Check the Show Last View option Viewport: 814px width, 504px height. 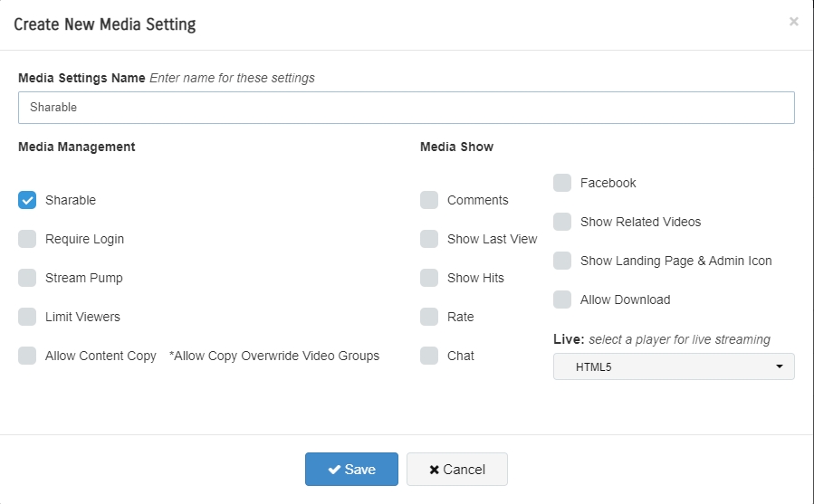tap(429, 239)
